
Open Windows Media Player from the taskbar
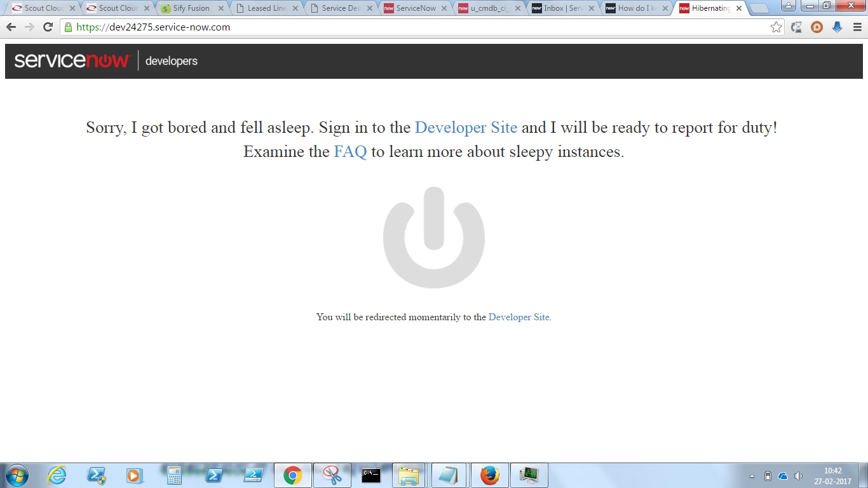[x=134, y=475]
